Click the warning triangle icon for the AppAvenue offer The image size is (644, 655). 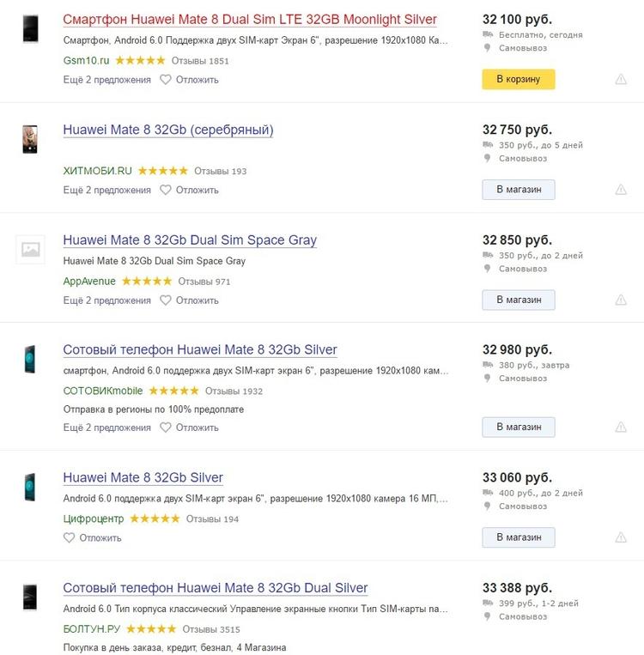click(621, 300)
